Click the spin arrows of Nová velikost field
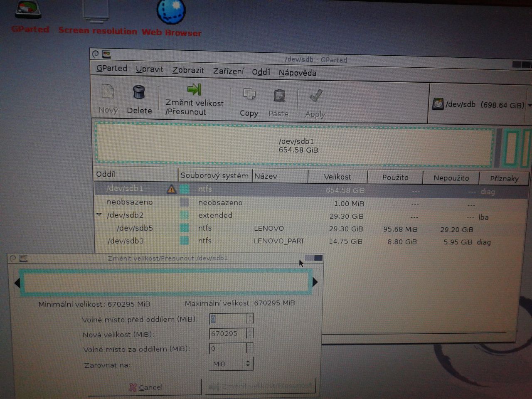This screenshot has width=532, height=399. point(250,333)
